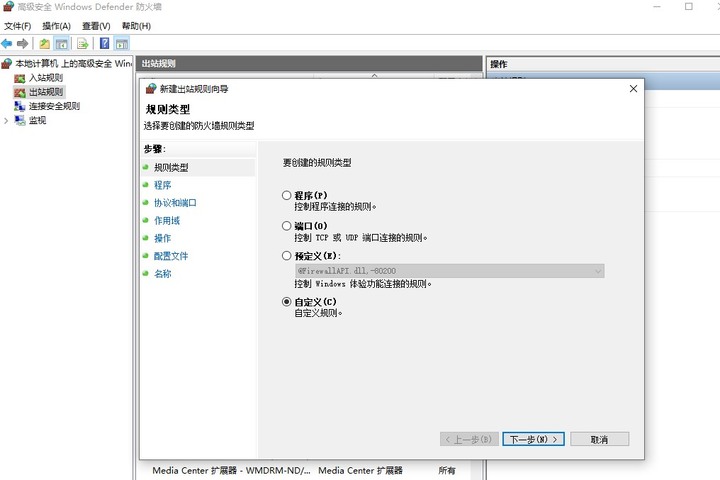The height and width of the screenshot is (480, 720).
Task: Click the 连接安全规则 icon in the tree
Action: tap(19, 106)
